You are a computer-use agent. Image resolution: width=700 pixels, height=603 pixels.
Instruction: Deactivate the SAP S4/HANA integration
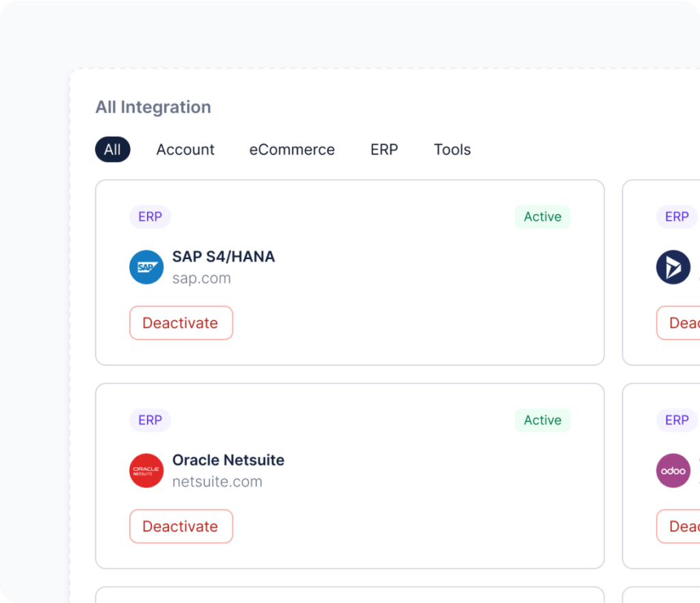[181, 323]
